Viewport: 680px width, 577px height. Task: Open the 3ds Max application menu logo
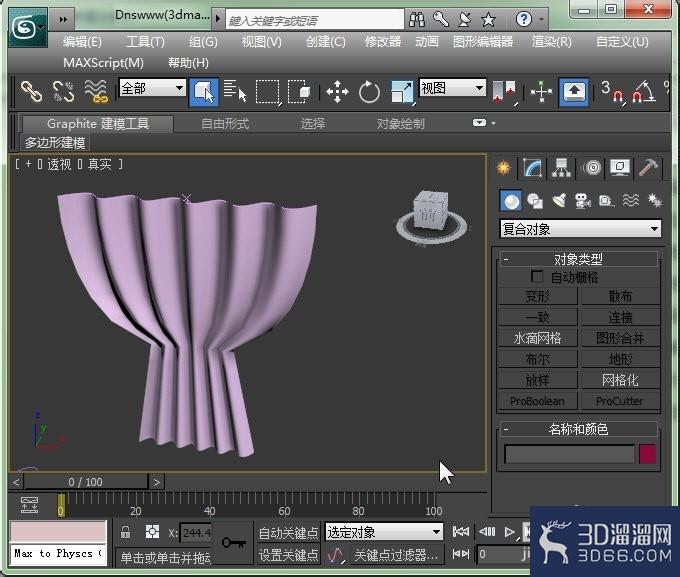[x=28, y=28]
